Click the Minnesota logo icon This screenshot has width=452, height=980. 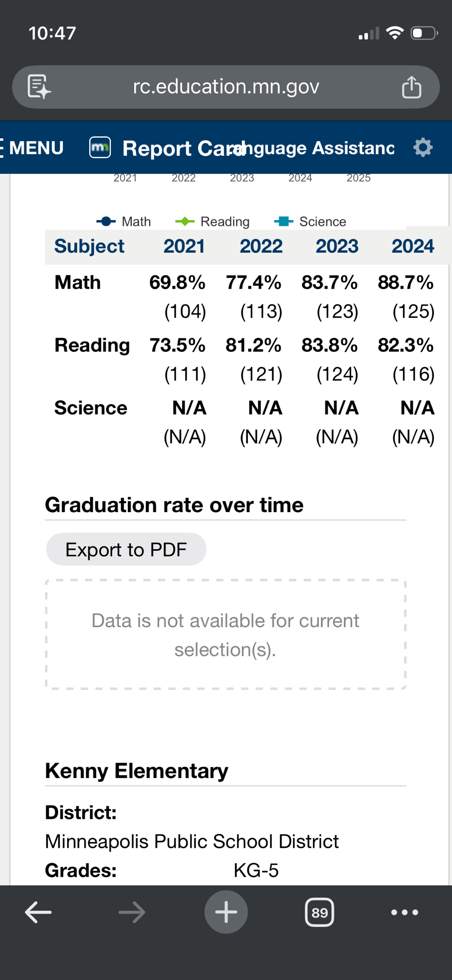point(100,147)
